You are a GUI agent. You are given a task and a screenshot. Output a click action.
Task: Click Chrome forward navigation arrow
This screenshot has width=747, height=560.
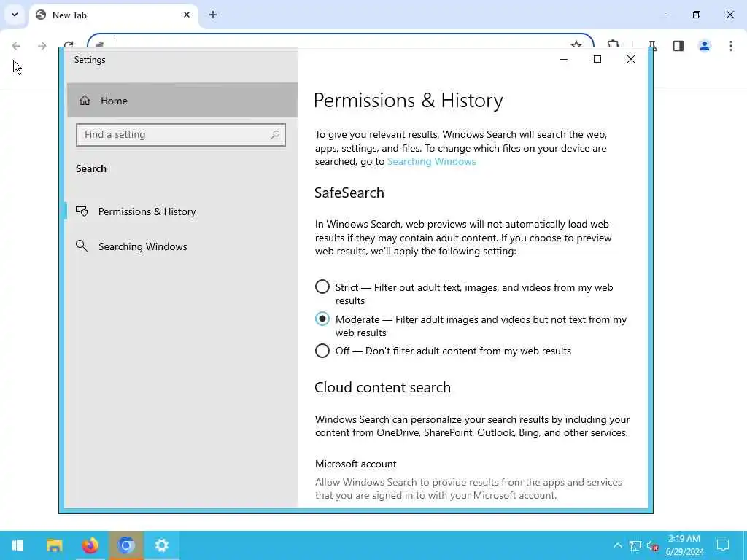point(42,46)
